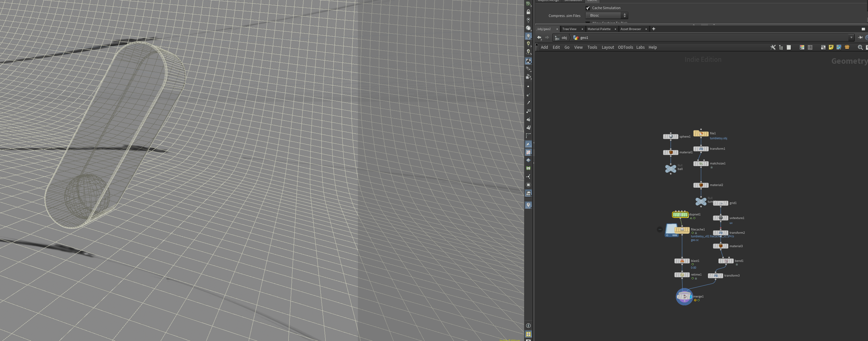Image resolution: width=868 pixels, height=341 pixels.
Task: Open the network search magnifier
Action: point(860,47)
